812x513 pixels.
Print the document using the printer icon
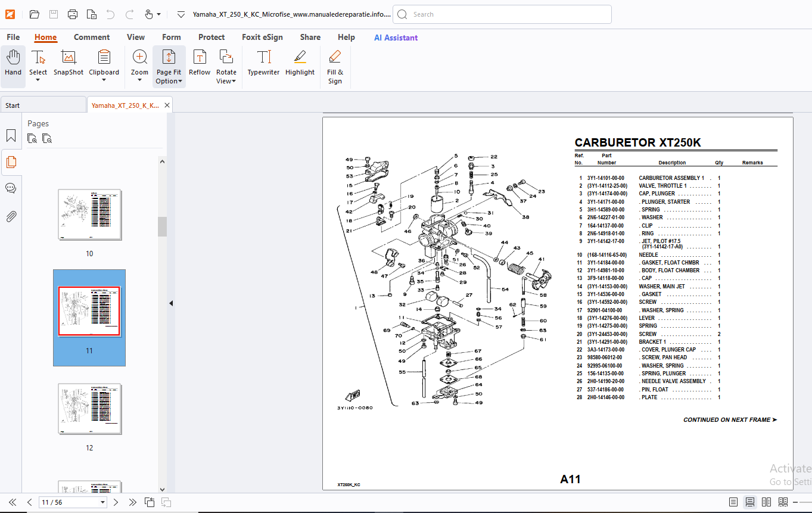[x=72, y=14]
